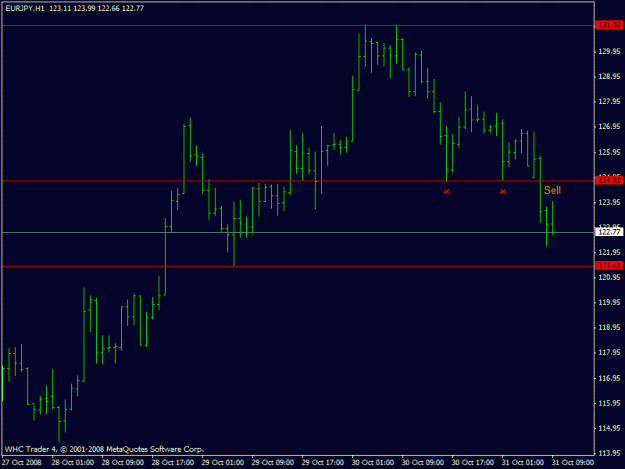Click 125.95 on the price axis
The image size is (625, 469).
tap(609, 152)
